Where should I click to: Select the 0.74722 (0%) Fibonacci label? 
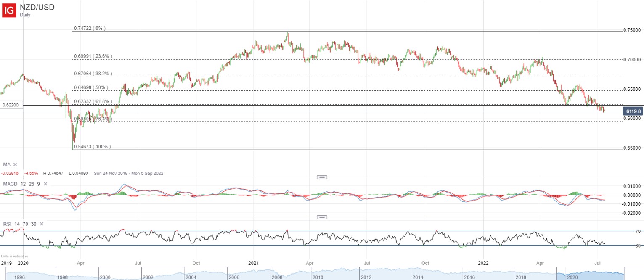click(90, 29)
